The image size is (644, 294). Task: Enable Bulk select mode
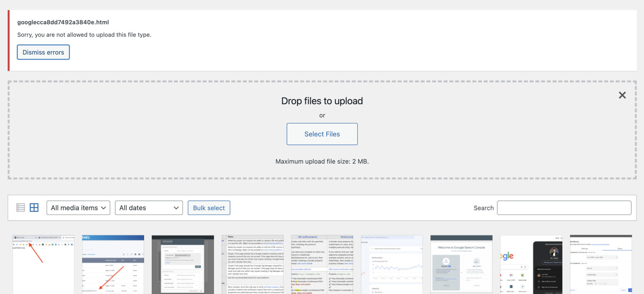[x=209, y=208]
